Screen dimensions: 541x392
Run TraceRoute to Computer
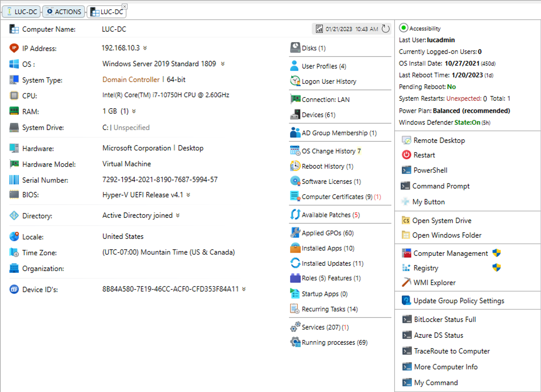coord(446,351)
